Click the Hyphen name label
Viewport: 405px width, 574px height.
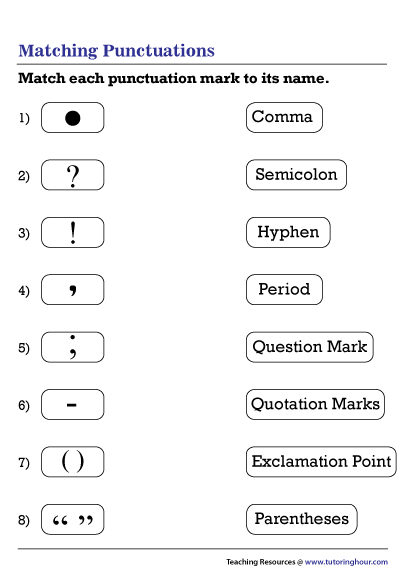pos(288,232)
